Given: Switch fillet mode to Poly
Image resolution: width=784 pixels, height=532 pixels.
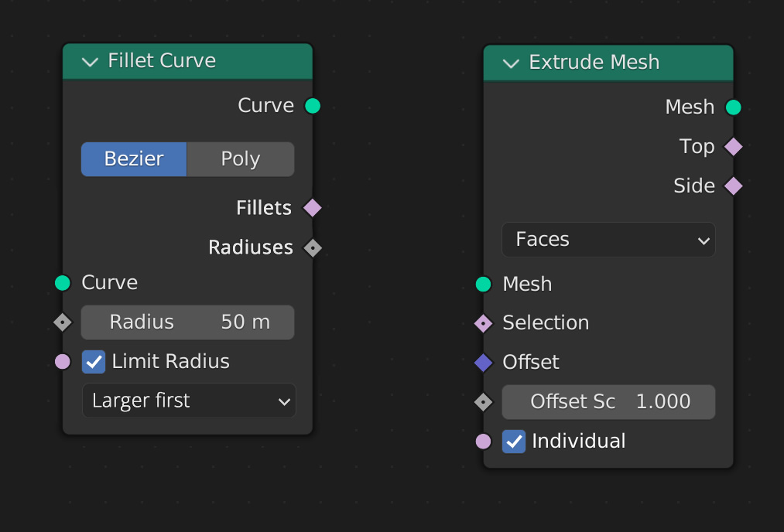Looking at the screenshot, I should coord(241,159).
